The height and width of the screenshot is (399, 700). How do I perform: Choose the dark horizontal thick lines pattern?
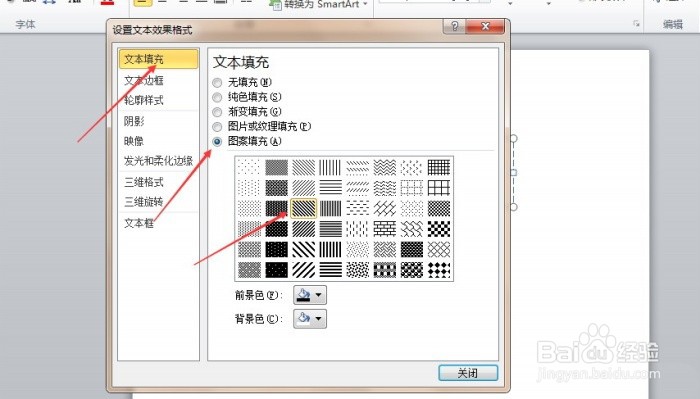pyautogui.click(x=330, y=270)
